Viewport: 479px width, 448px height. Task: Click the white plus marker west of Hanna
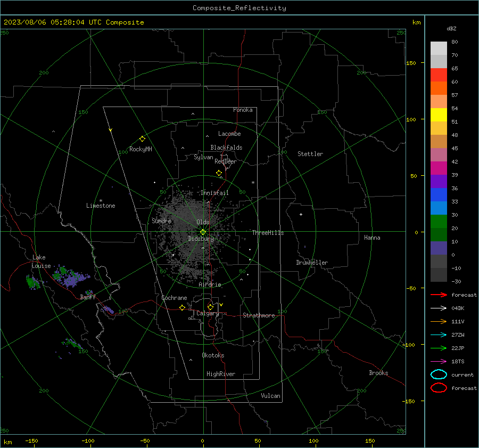pos(301,214)
